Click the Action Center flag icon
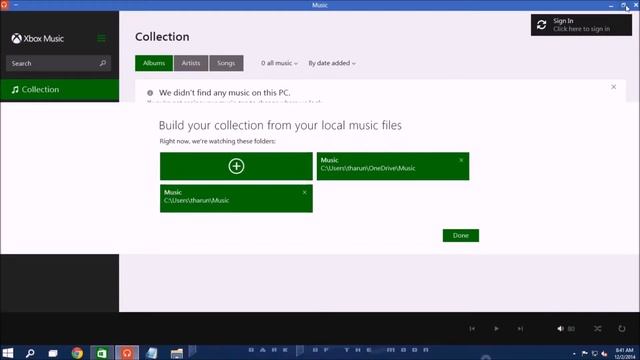This screenshot has height=360, width=640. 584,353
